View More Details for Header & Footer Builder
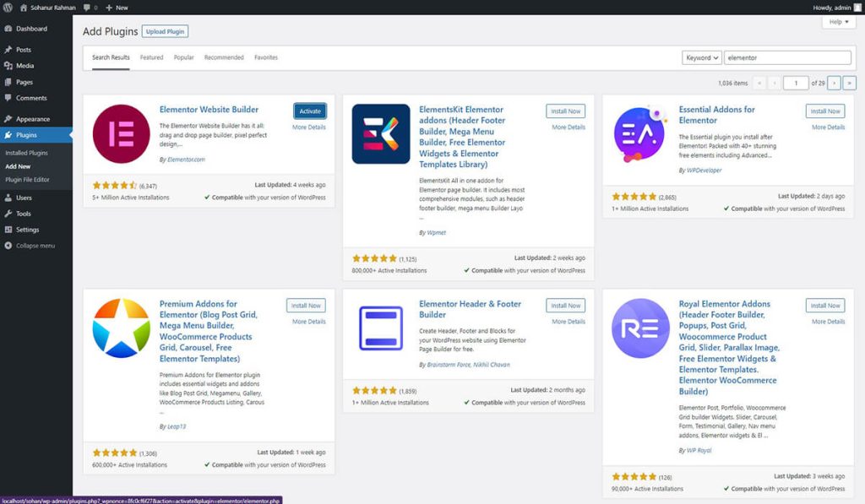The width and height of the screenshot is (865, 504). tap(569, 322)
